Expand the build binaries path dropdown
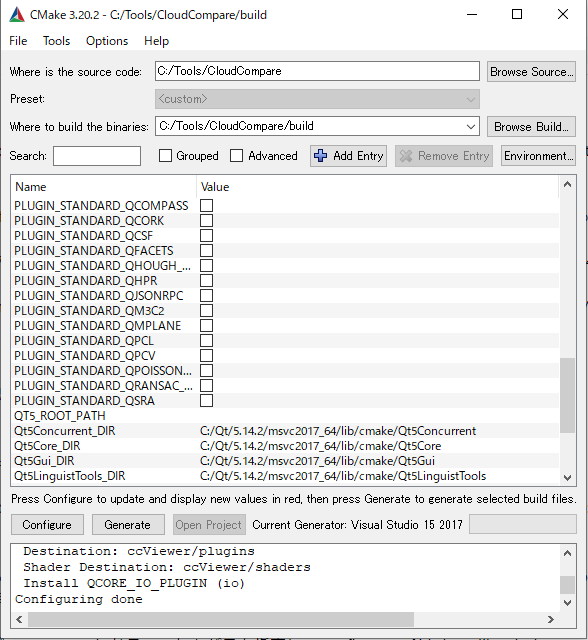The width and height of the screenshot is (588, 640). click(470, 126)
